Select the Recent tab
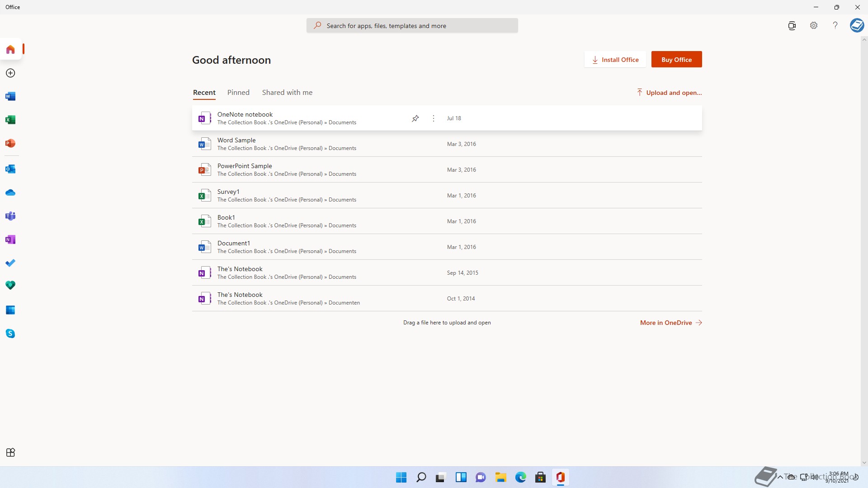Viewport: 868px width, 488px height. [x=204, y=93]
